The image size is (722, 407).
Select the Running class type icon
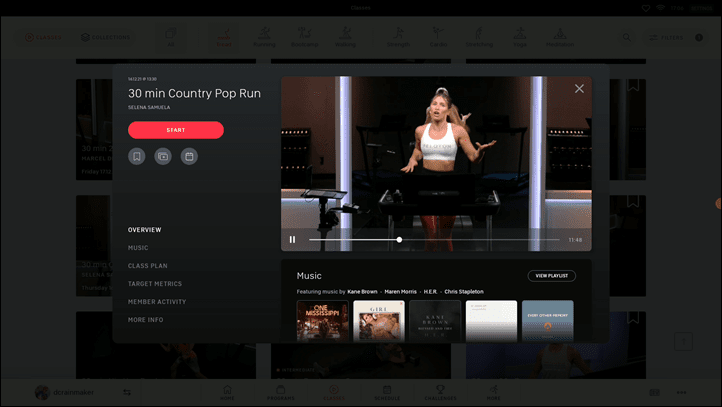point(264,37)
